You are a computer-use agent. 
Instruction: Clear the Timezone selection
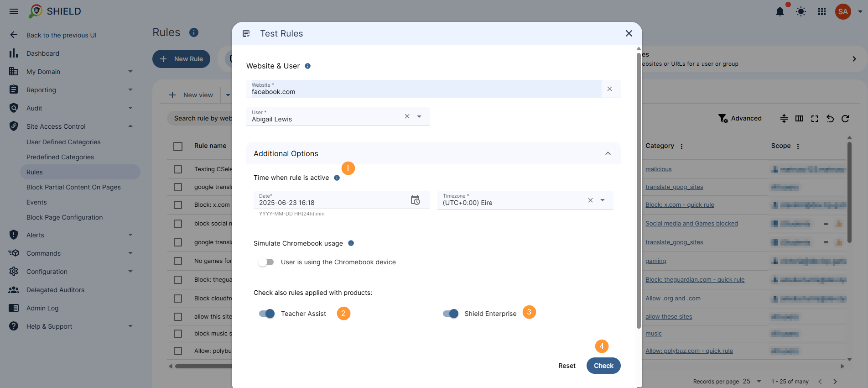coord(590,200)
